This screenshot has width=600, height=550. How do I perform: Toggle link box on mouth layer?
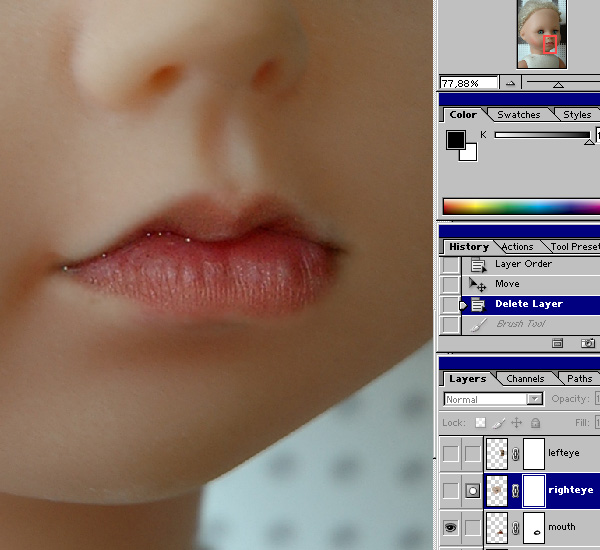473,528
